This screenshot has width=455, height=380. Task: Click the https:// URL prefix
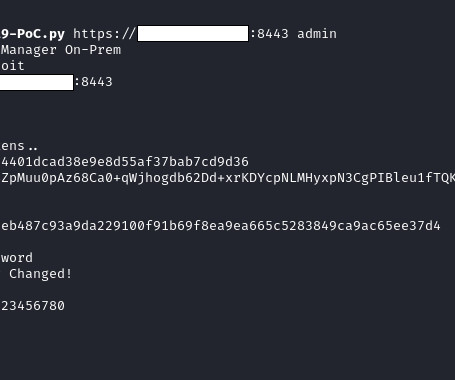[105, 34]
